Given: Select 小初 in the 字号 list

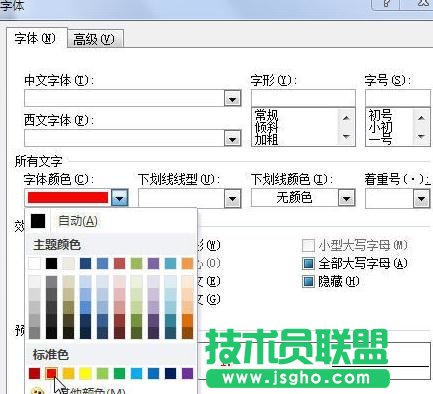Looking at the screenshot, I should tap(380, 127).
